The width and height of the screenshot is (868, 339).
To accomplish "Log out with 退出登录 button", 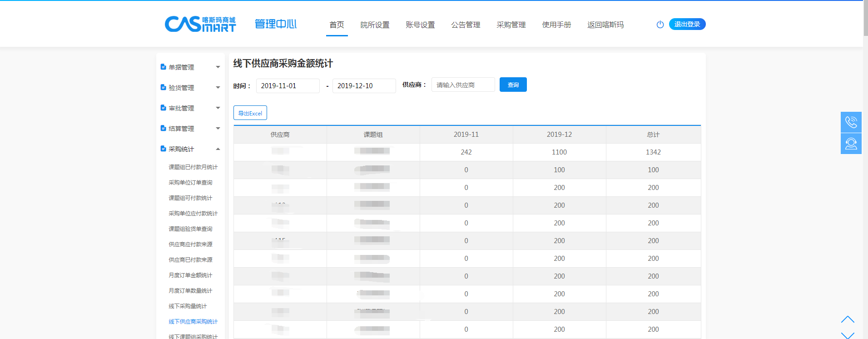I will (687, 24).
